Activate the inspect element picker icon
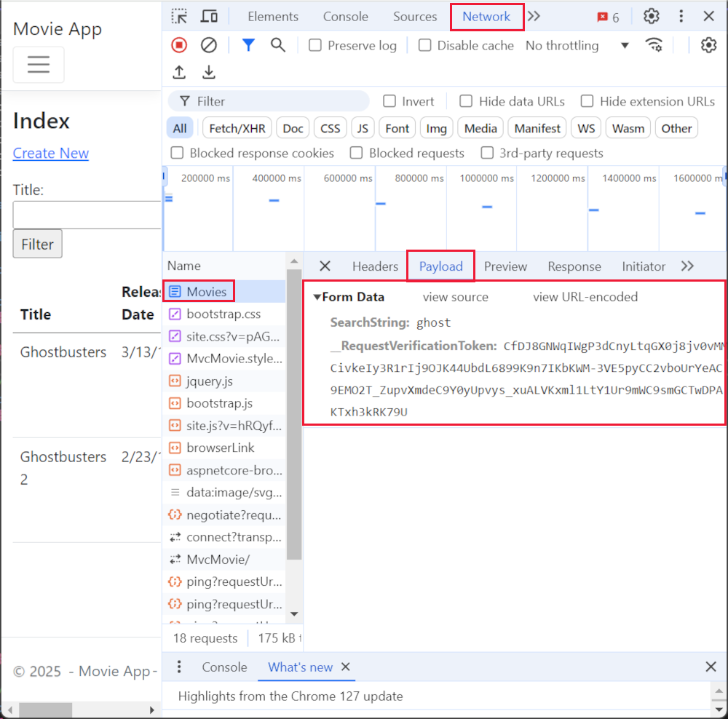This screenshot has height=719, width=728. pyautogui.click(x=179, y=16)
